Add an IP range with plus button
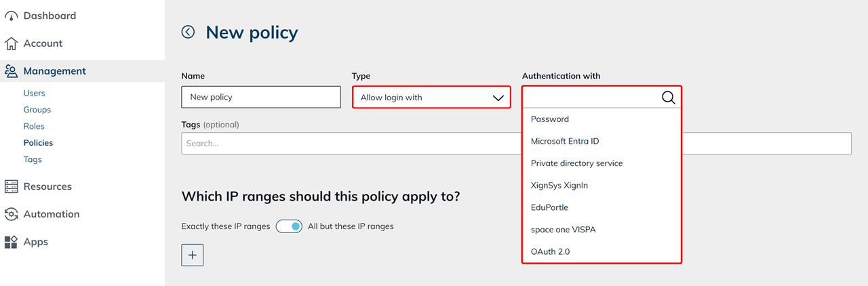Viewport: 868px width, 286px height. [193, 255]
